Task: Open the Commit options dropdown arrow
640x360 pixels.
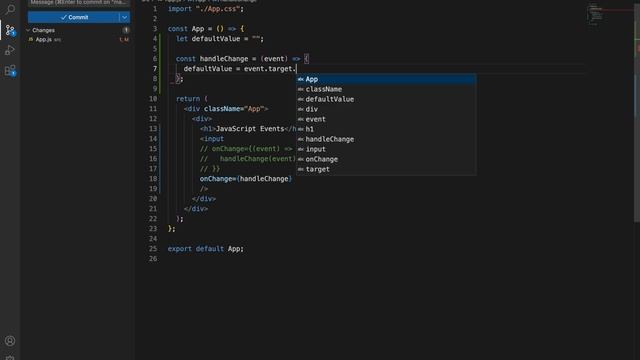Action: click(x=124, y=17)
